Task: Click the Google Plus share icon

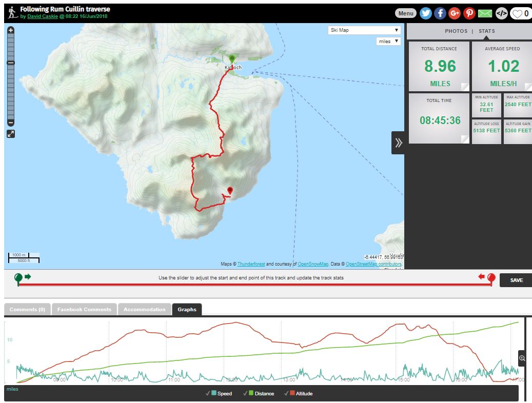Action: point(455,14)
